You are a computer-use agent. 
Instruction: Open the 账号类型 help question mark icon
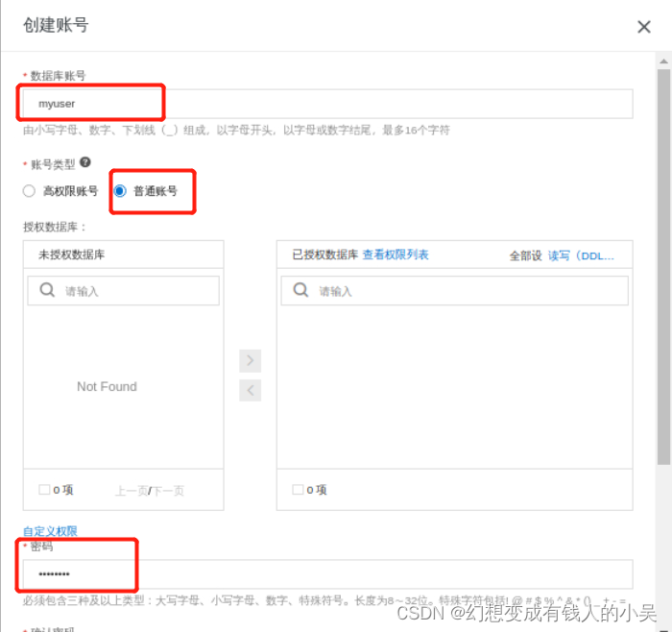85,162
